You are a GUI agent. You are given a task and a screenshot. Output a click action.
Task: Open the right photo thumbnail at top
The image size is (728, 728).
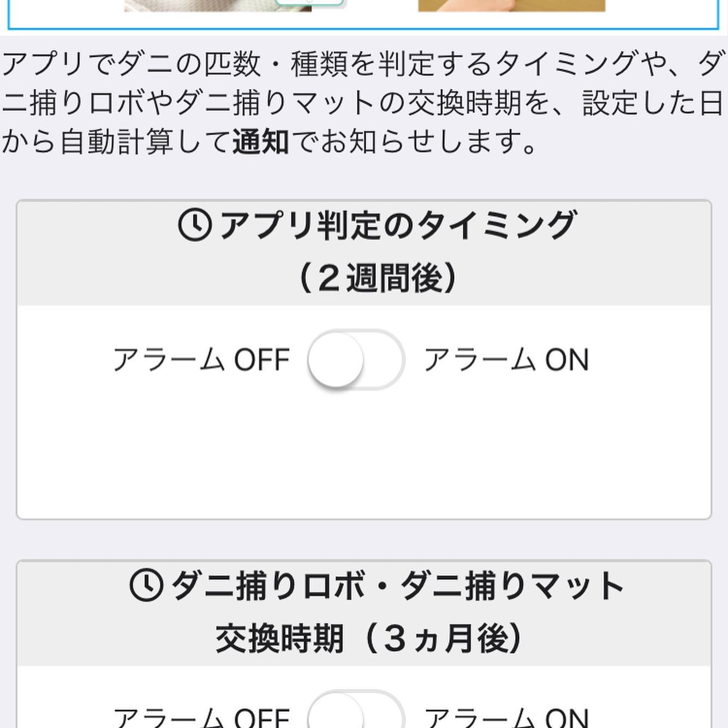click(x=511, y=5)
